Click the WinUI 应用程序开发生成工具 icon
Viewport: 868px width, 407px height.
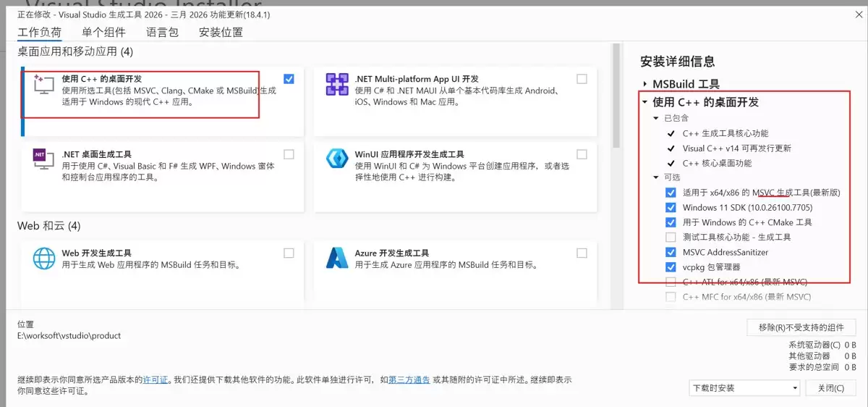tap(337, 159)
